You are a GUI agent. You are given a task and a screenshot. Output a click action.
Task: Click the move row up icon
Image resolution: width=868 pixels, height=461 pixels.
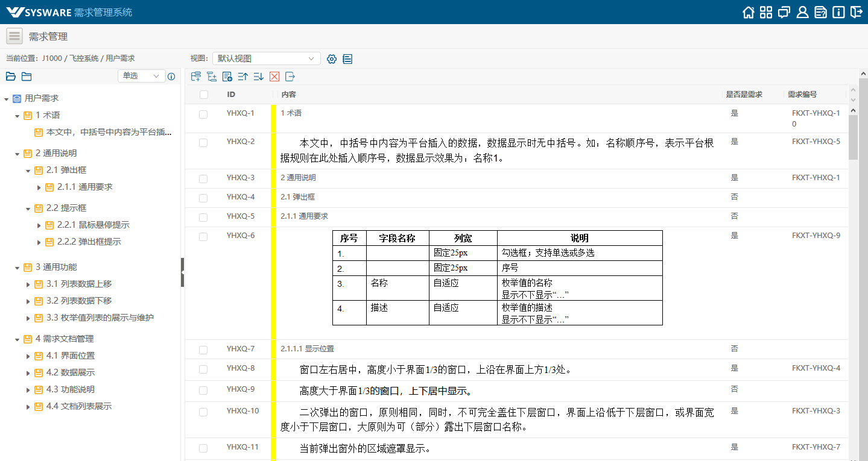(243, 77)
